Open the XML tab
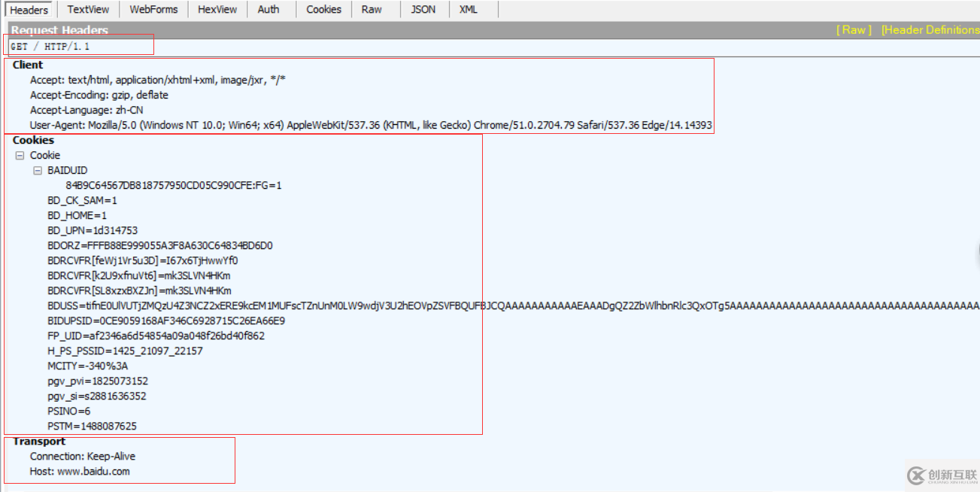 pos(469,10)
